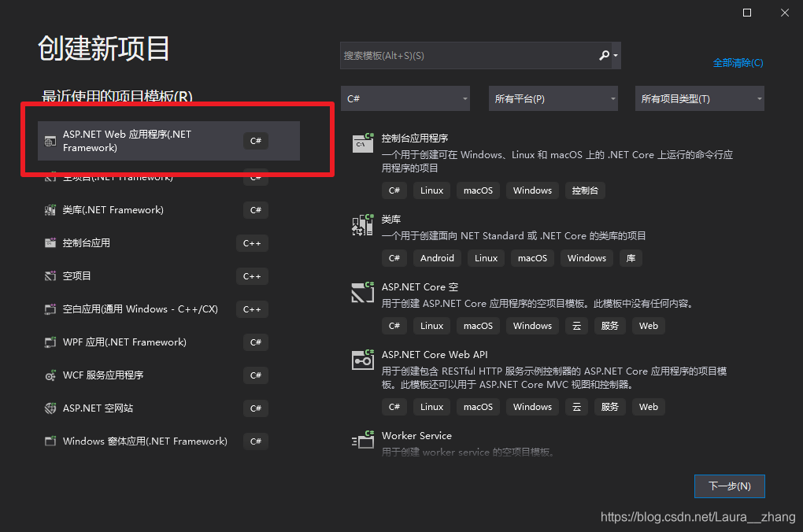Click the search magnifier icon

605,55
